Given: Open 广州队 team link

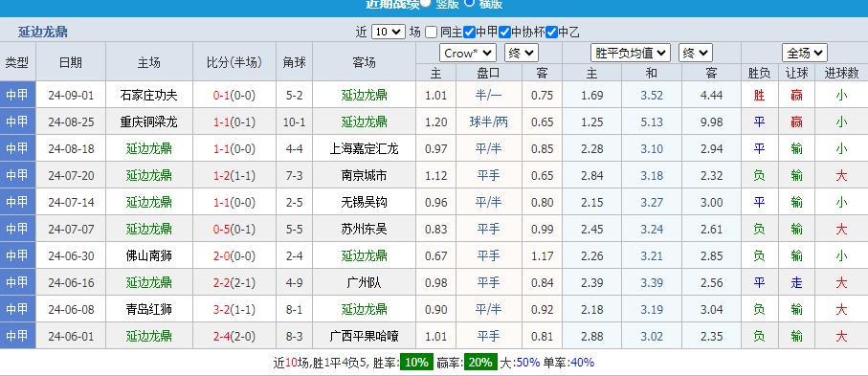Looking at the screenshot, I should 364,282.
